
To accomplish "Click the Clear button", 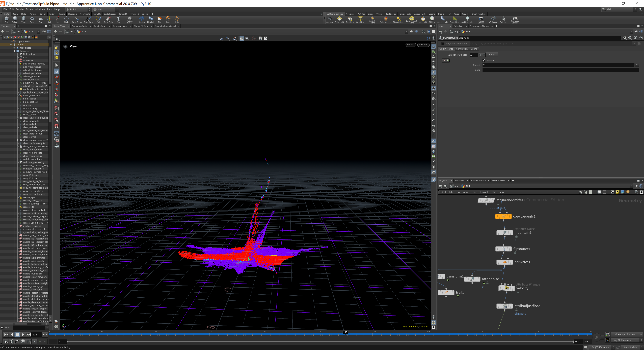I will (492, 55).
